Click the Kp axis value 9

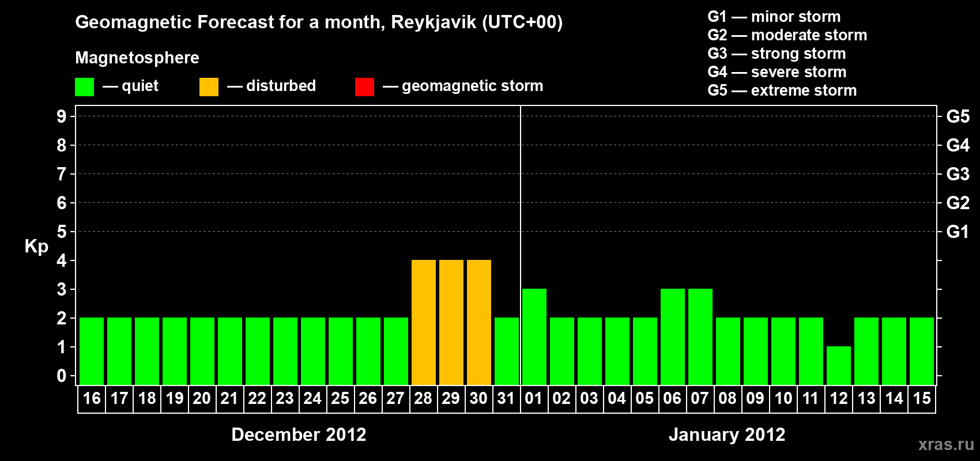click(x=62, y=116)
